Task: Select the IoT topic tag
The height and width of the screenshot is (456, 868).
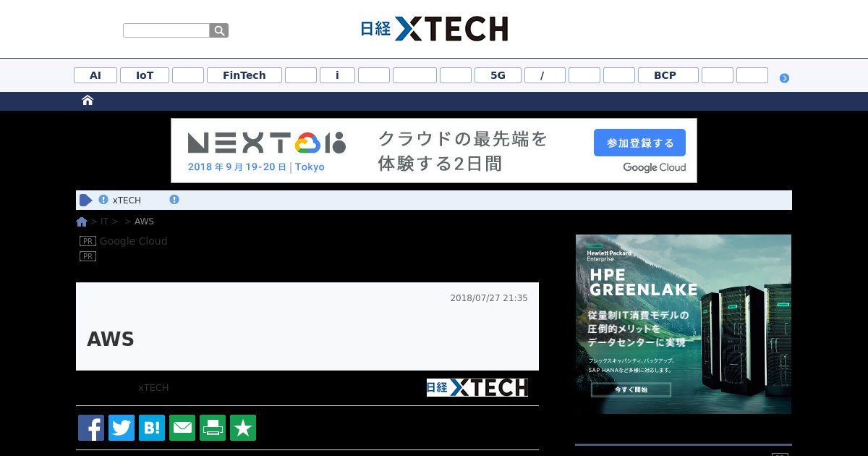Action: point(145,75)
